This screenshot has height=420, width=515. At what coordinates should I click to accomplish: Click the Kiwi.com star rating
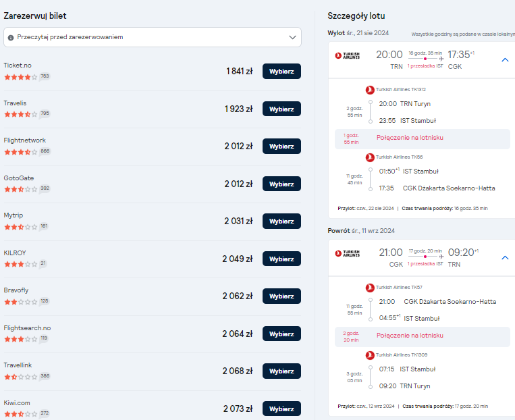[21, 414]
